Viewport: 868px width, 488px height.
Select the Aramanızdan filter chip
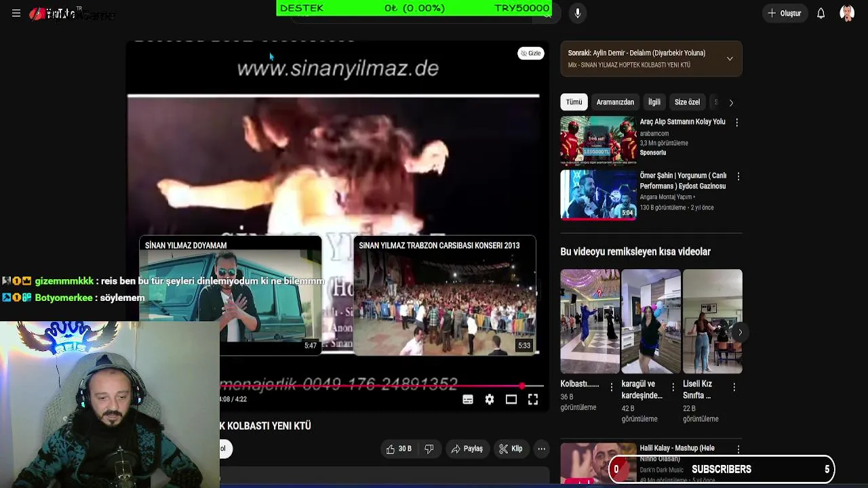point(615,102)
